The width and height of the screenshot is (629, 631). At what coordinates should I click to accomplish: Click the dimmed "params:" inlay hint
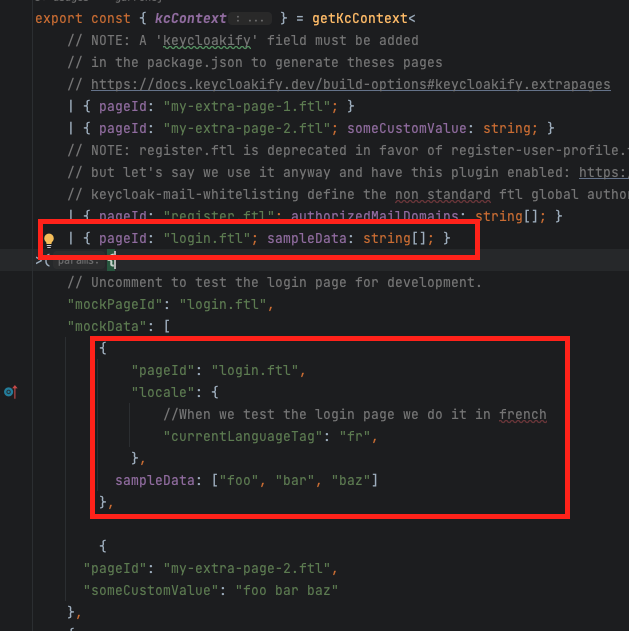pyautogui.click(x=78, y=261)
